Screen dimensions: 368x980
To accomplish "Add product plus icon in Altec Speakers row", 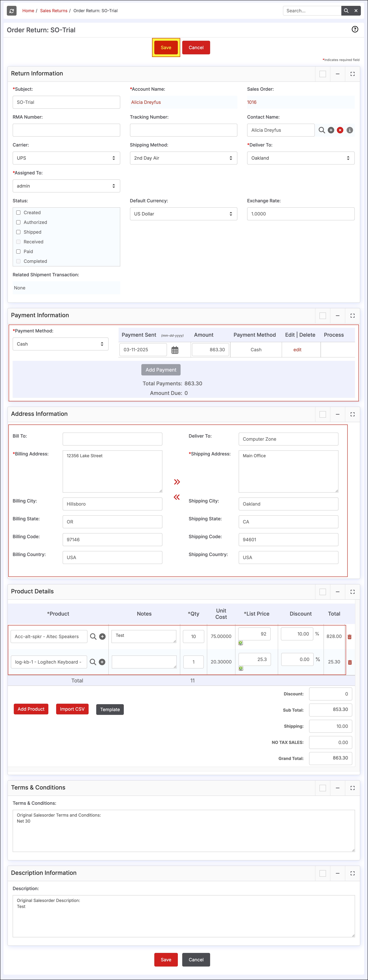I will [x=102, y=637].
